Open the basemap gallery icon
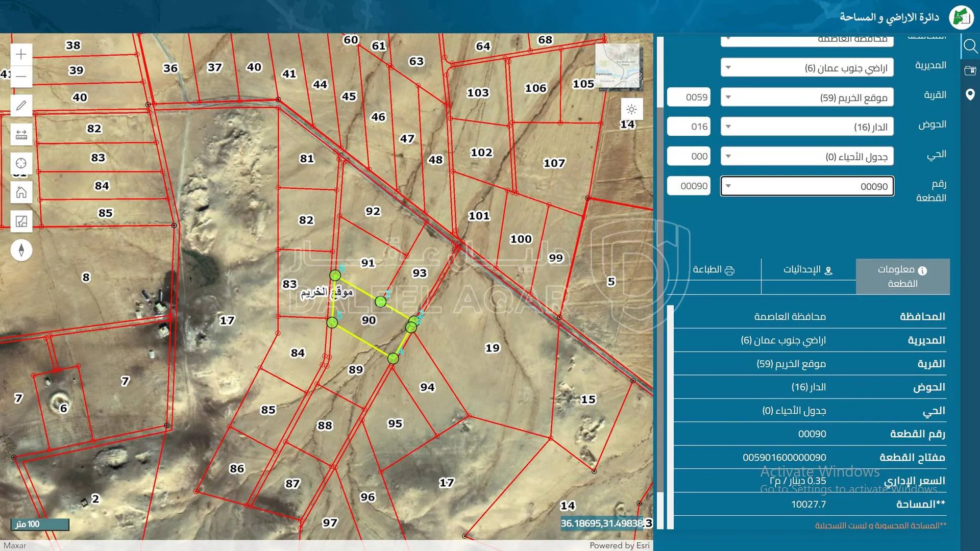The image size is (980, 551). (21, 221)
